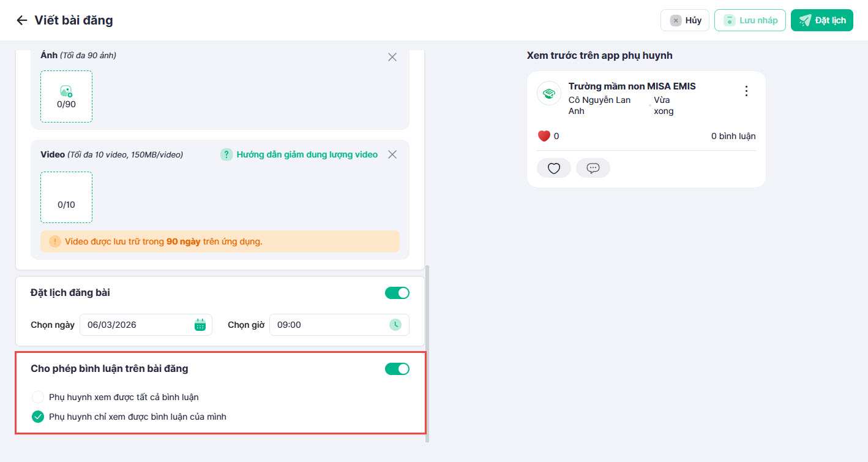This screenshot has width=868, height=462.
Task: Open clock icon in time field
Action: pos(396,325)
